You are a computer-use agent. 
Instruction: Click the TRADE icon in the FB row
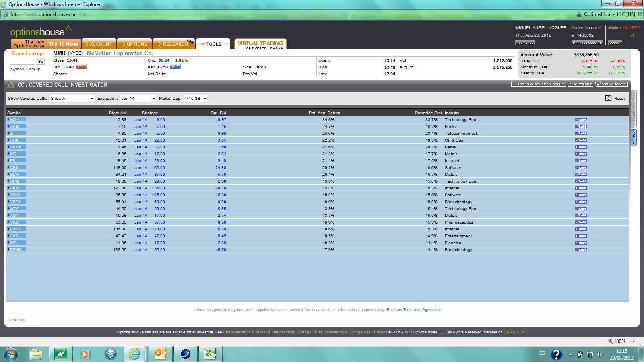[x=581, y=161]
